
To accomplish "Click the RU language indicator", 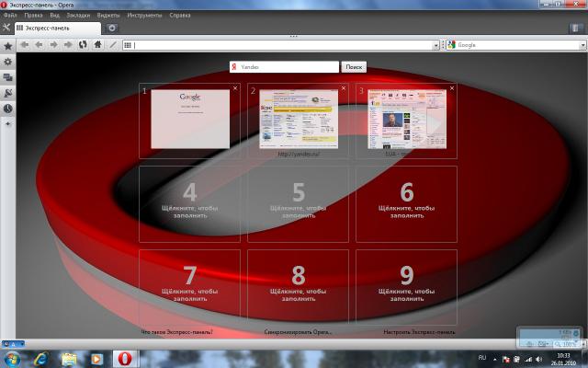I will coord(482,358).
